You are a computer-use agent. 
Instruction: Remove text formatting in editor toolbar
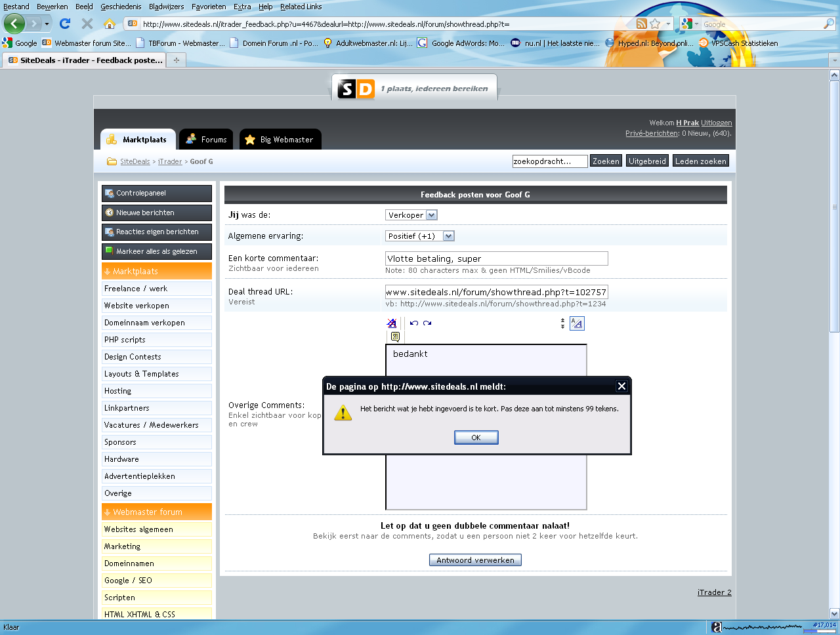tap(392, 323)
